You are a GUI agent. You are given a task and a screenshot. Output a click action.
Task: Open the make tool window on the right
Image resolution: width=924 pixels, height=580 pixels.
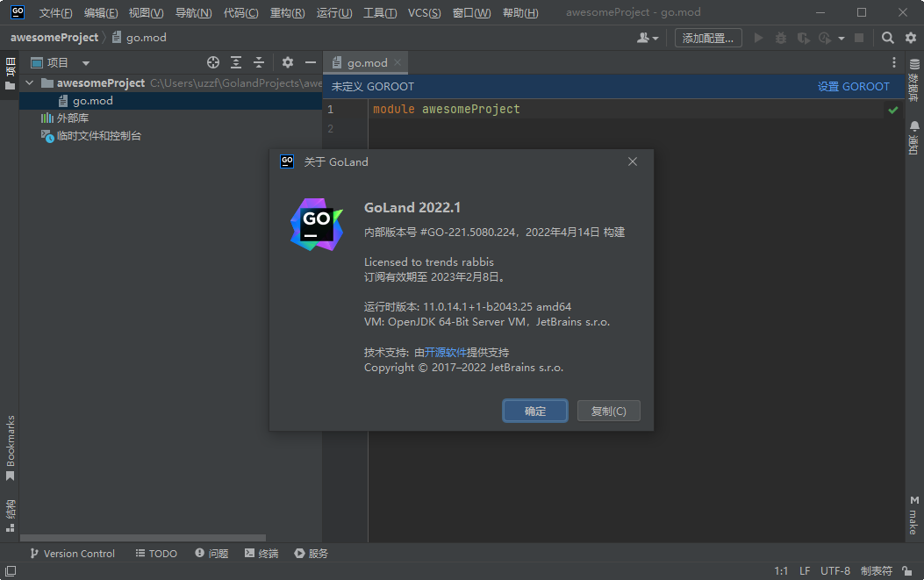(914, 515)
